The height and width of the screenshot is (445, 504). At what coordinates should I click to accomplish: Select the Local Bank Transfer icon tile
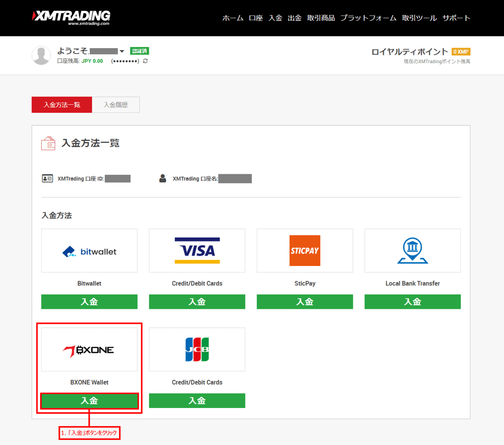412,251
